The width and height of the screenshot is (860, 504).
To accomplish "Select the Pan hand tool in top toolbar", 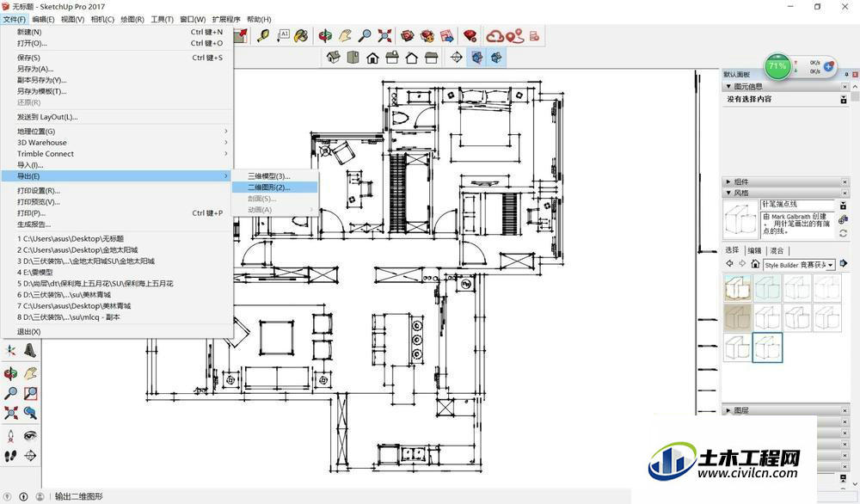I will pyautogui.click(x=345, y=36).
